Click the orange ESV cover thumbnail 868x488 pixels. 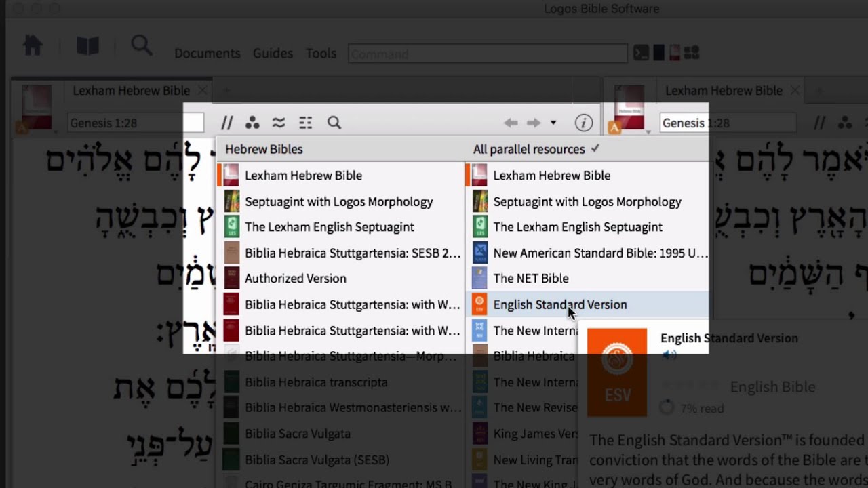point(617,372)
